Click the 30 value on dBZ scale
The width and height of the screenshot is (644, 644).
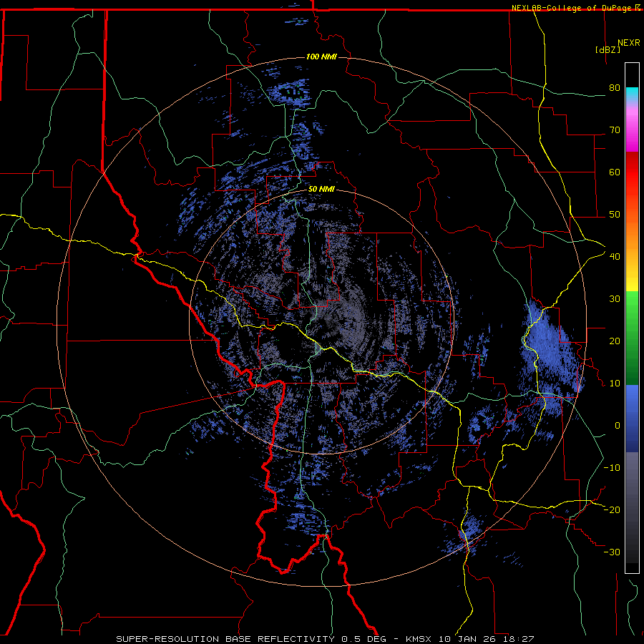coord(615,298)
